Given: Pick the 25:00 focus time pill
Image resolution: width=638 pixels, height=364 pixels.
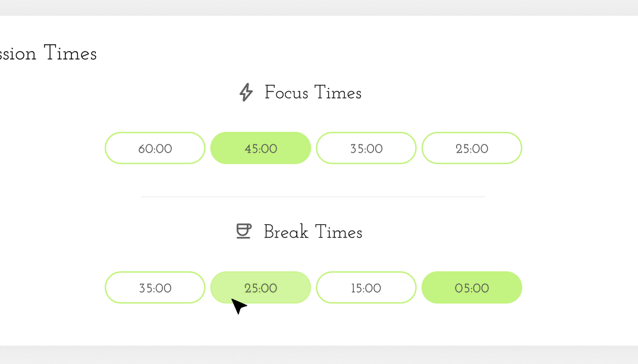Looking at the screenshot, I should point(472,148).
